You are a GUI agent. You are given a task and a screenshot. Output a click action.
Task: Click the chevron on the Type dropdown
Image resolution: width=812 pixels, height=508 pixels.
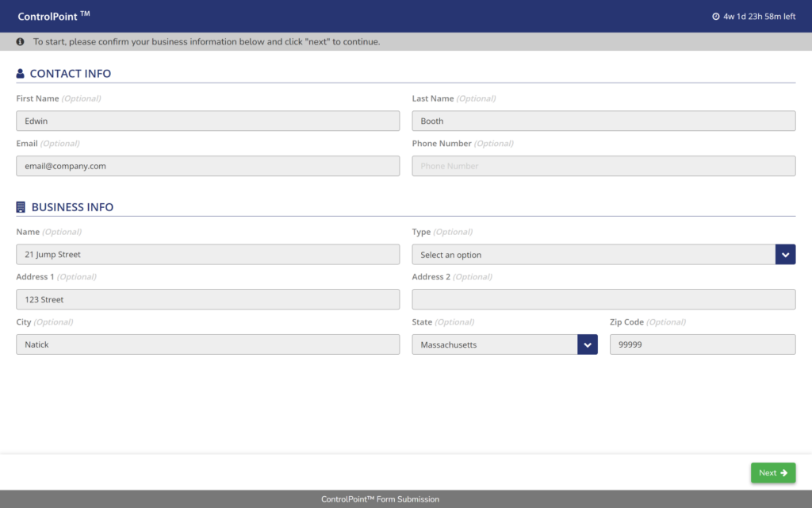click(785, 254)
